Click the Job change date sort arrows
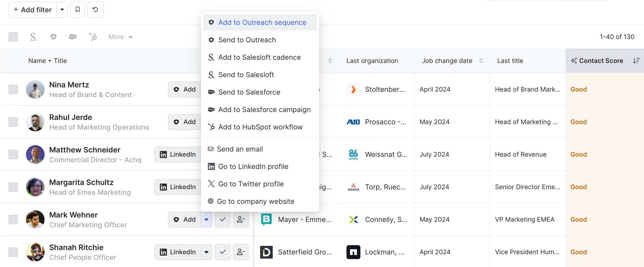Screen dimensions: 644x267 (481, 61)
